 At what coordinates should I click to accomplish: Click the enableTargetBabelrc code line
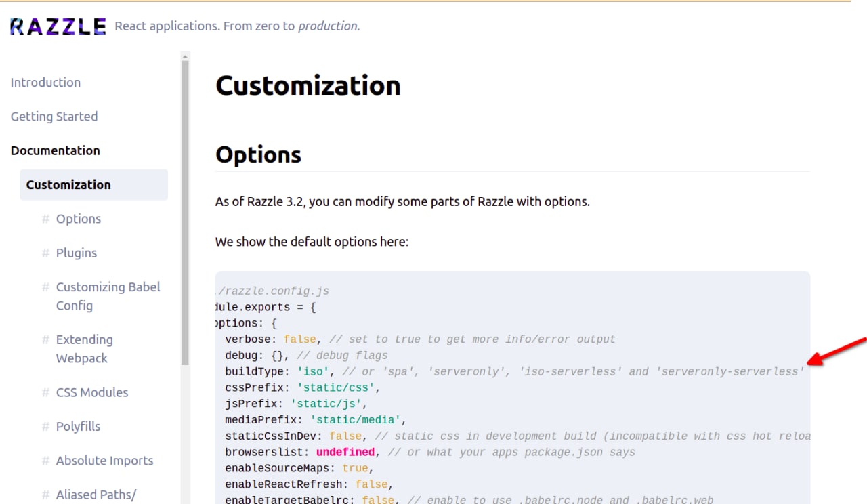(x=469, y=500)
